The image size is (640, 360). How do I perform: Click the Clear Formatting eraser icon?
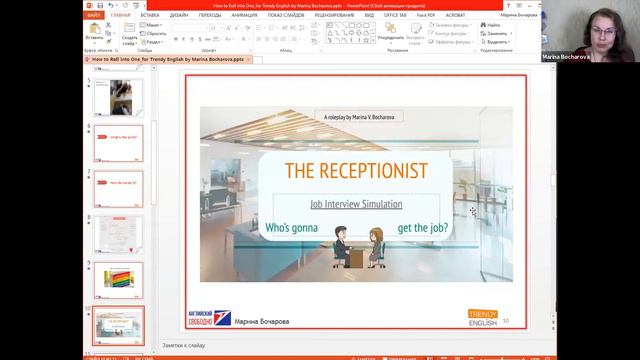pos(248,28)
